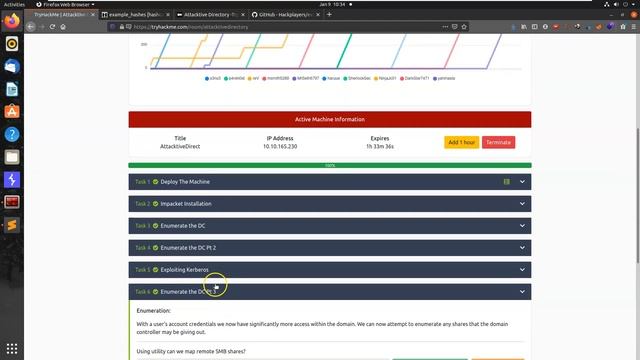640x360 pixels.
Task: Expand Task 5 Exploiting Kerberos chevron
Action: [522, 270]
